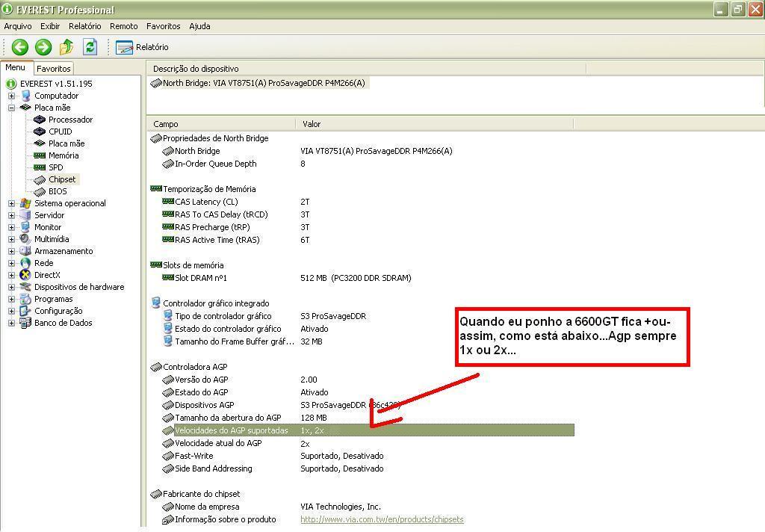Viewport: 765px width, 532px height.
Task: Select the Memória RAM icon
Action: click(40, 155)
